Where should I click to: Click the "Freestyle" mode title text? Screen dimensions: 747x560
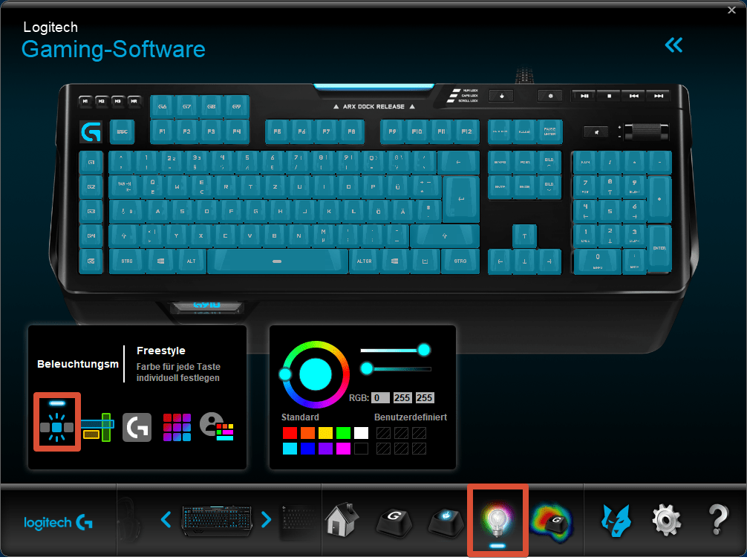tap(161, 351)
